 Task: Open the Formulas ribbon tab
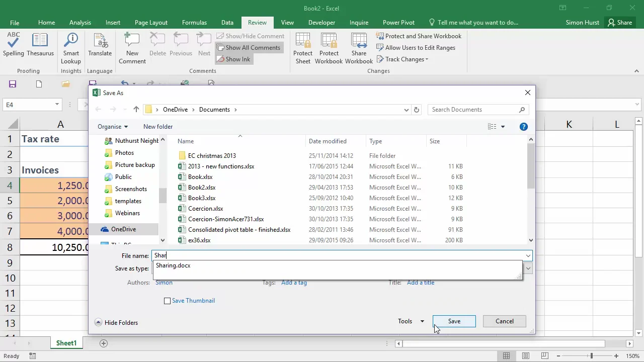pyautogui.click(x=194, y=23)
